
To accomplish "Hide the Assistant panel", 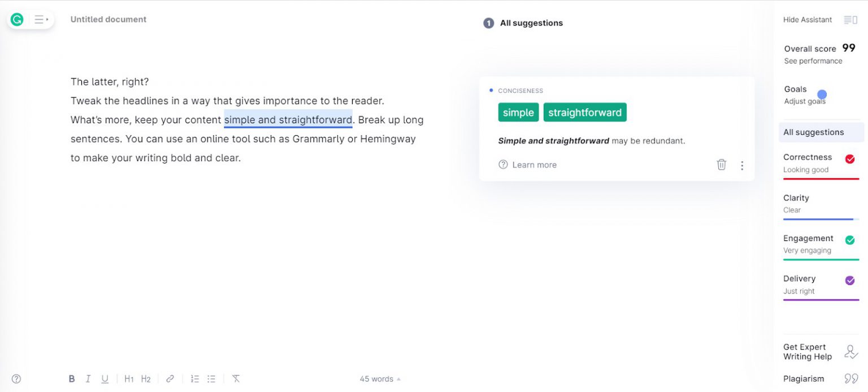I will click(808, 19).
